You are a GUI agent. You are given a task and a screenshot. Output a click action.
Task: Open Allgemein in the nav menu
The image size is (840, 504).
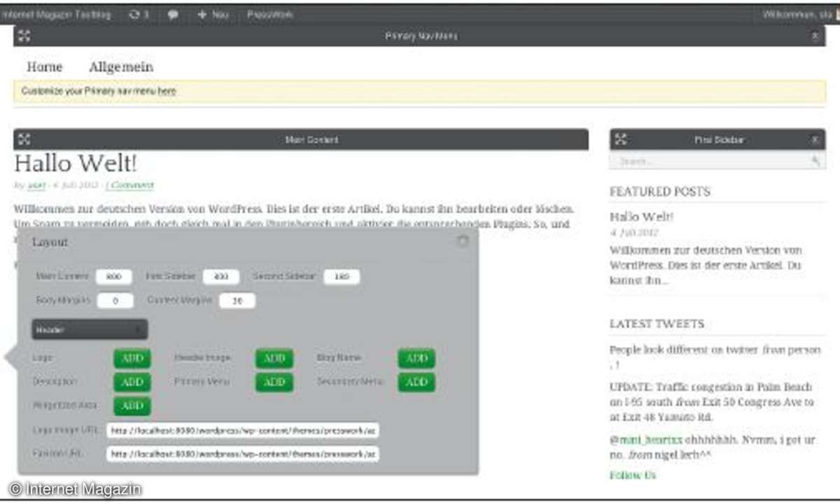121,67
